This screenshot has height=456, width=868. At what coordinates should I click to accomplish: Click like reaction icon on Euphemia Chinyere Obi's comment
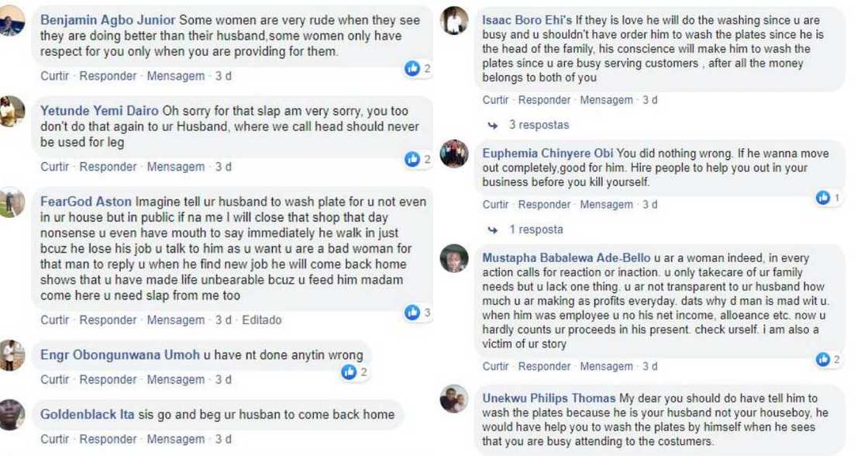(x=822, y=198)
